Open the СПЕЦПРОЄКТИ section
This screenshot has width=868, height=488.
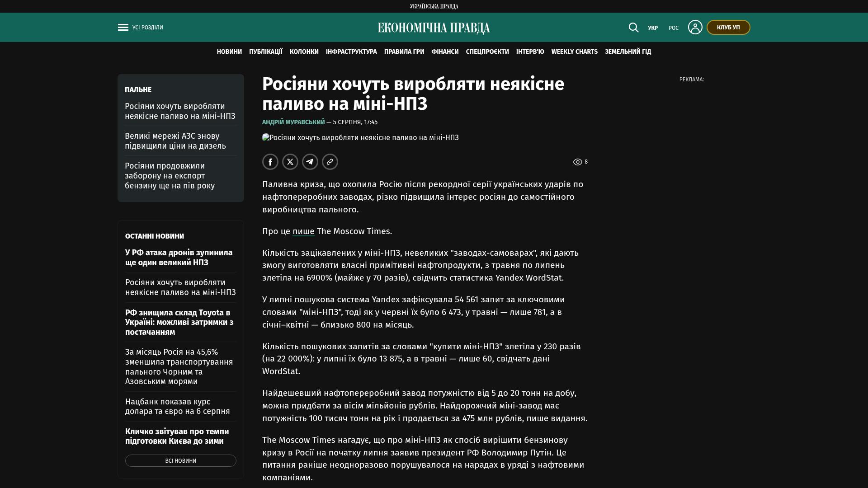(487, 52)
